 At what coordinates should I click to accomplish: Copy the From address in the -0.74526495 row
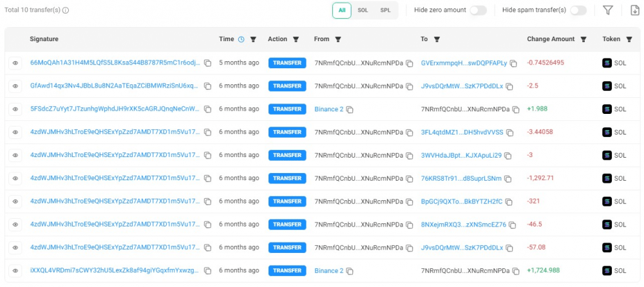click(410, 63)
